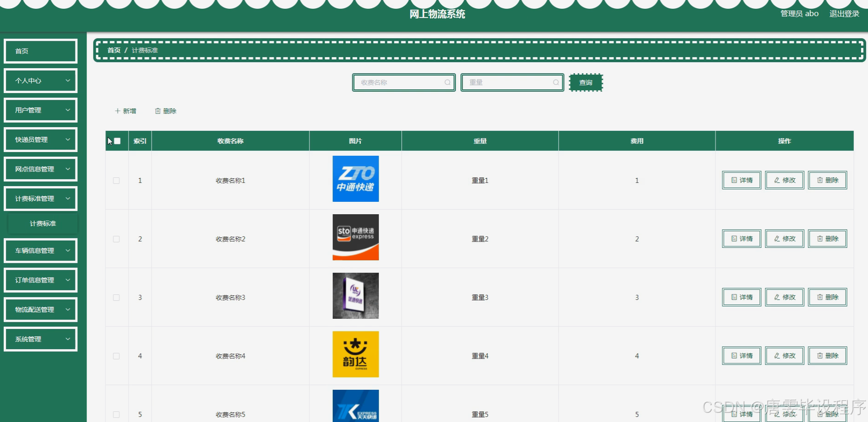
Task: Check the checkbox for row 5
Action: pyautogui.click(x=116, y=415)
